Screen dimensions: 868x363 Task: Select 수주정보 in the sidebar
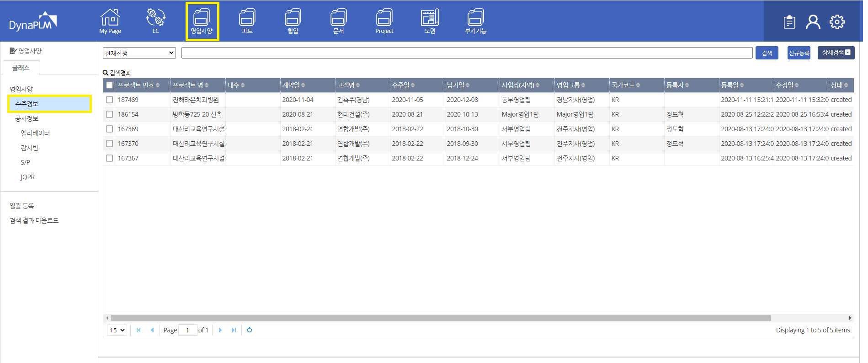[49, 104]
